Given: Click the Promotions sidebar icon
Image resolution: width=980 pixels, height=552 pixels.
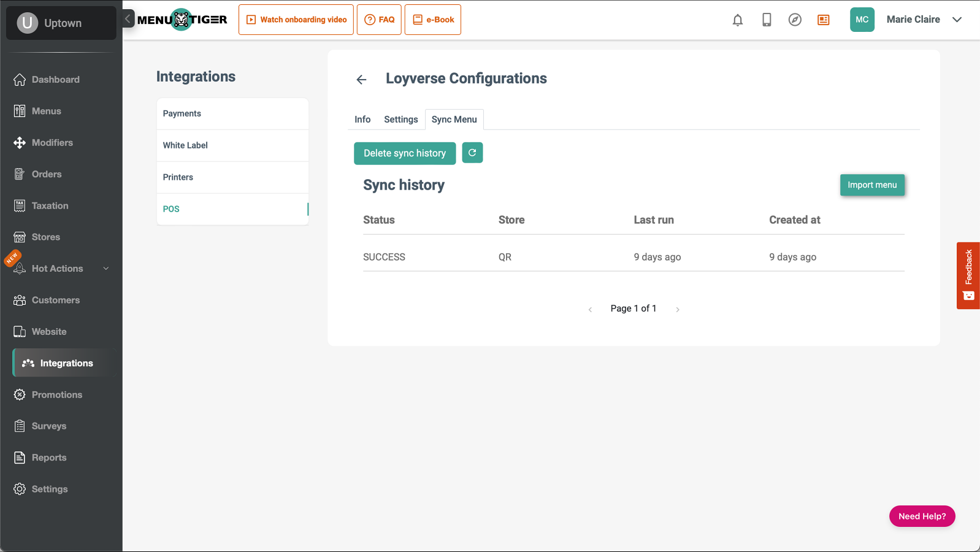Looking at the screenshot, I should pyautogui.click(x=20, y=395).
